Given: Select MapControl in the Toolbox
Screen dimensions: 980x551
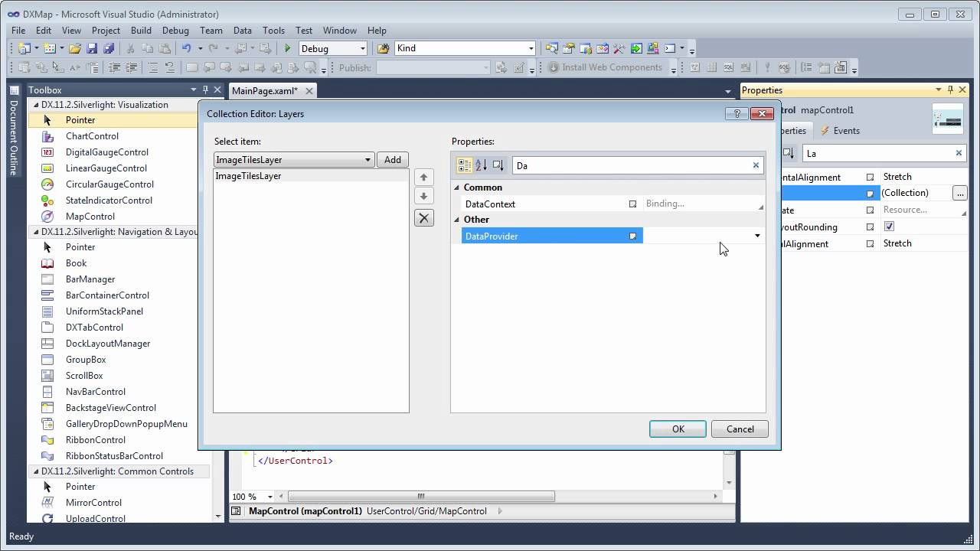Looking at the screenshot, I should coord(90,217).
